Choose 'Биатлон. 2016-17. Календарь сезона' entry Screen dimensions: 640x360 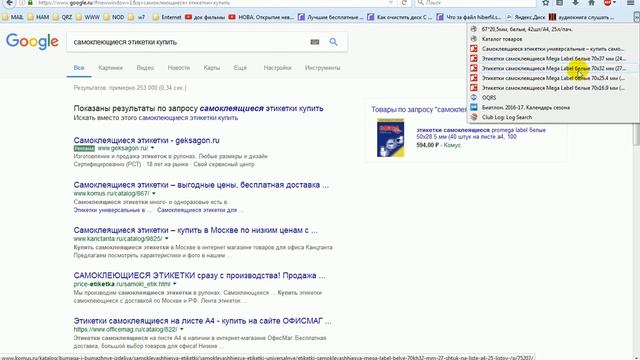[x=553, y=107]
